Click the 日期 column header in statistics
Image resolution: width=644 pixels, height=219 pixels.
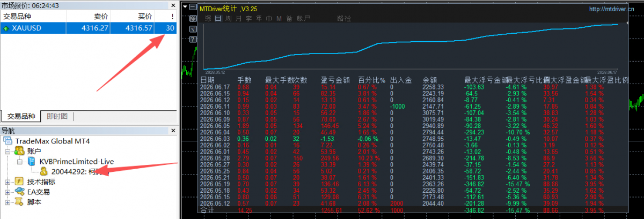tap(207, 80)
